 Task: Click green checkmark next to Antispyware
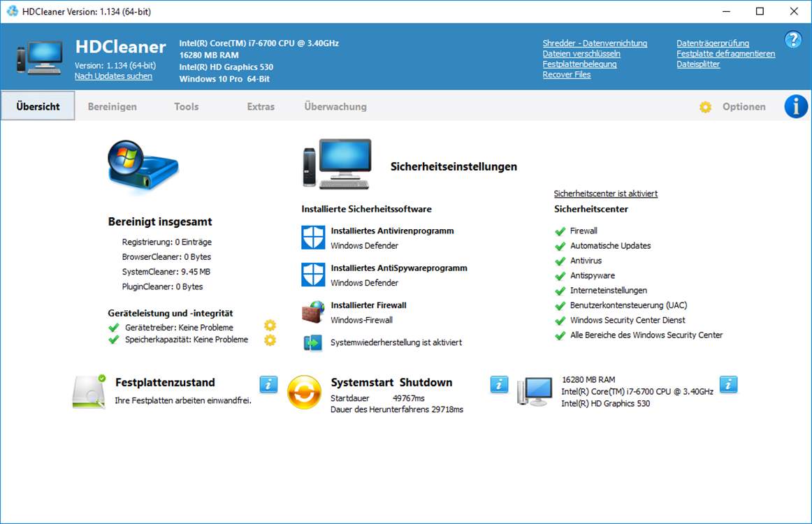click(x=560, y=276)
